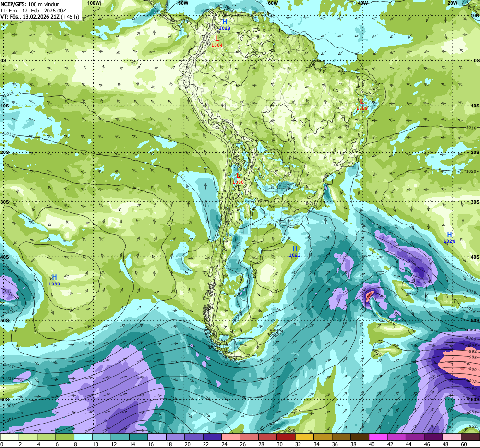The image size is (480, 448).
Task: Click the 100W longitude label
Action: [94, 3]
